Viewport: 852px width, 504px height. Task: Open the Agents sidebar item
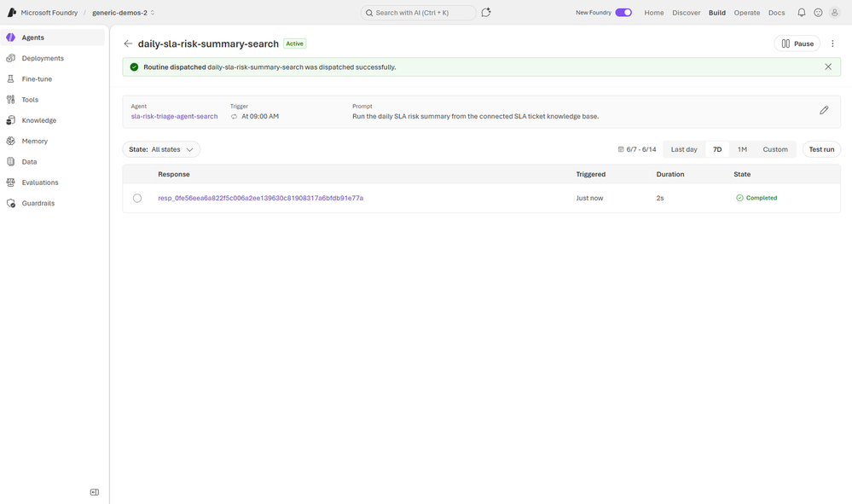53,38
